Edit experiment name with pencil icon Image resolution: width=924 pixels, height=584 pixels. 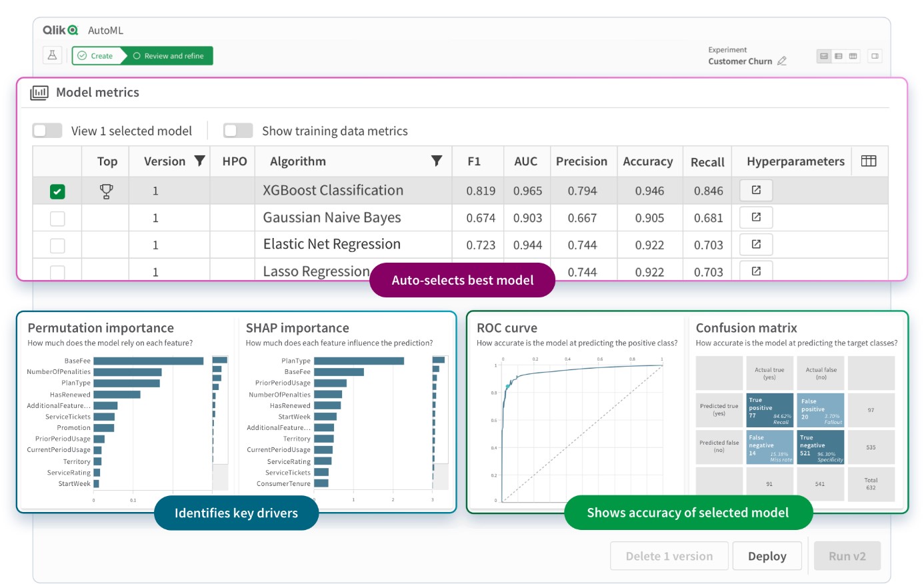click(x=782, y=61)
